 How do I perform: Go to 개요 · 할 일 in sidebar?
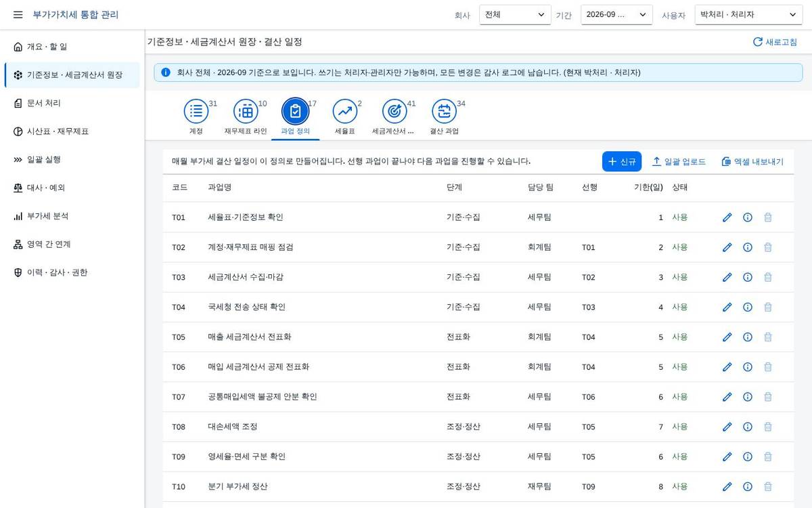(72, 47)
